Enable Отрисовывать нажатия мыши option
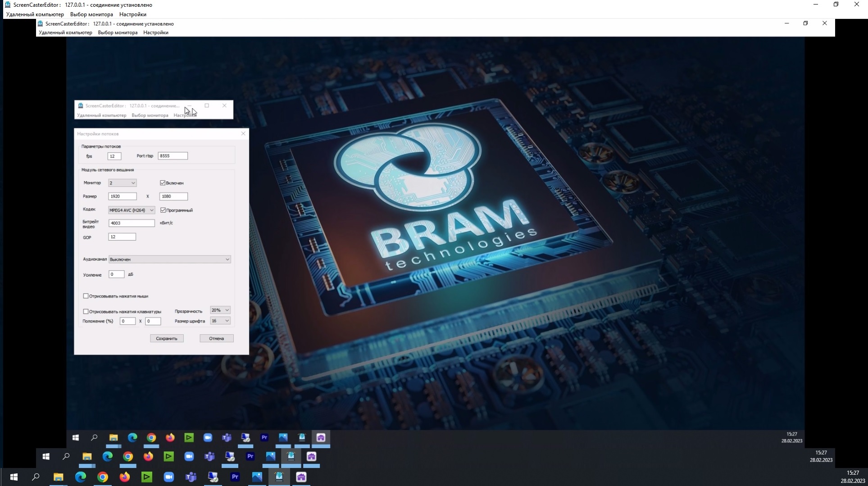 click(x=86, y=295)
